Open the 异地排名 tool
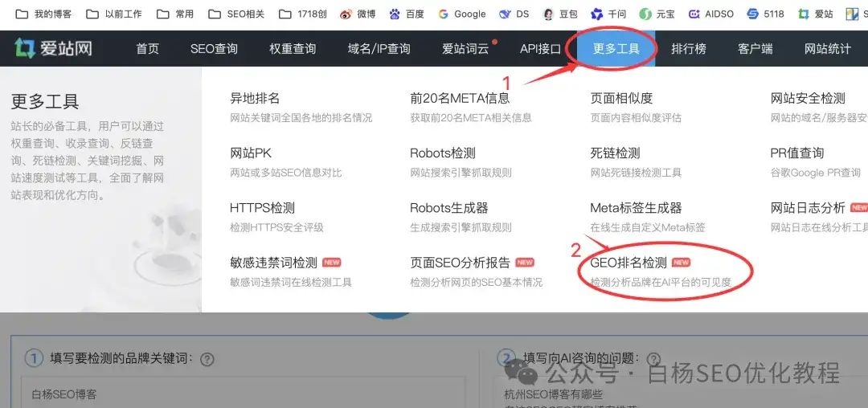The width and height of the screenshot is (868, 408). tap(255, 99)
